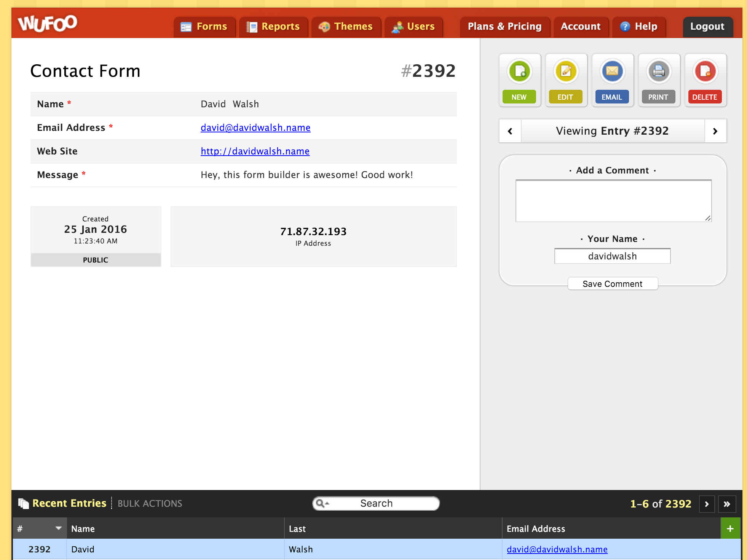The height and width of the screenshot is (560, 747).
Task: Select entry row 2392
Action: (376, 549)
